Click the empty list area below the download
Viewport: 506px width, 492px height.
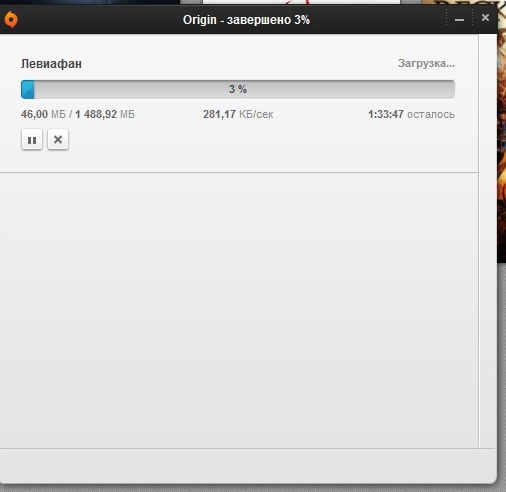(x=239, y=310)
